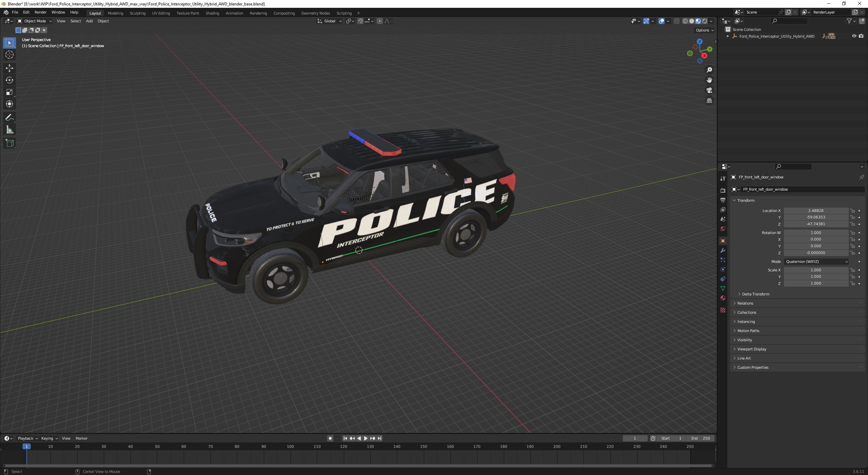Open the Tool properties tab

pyautogui.click(x=723, y=178)
